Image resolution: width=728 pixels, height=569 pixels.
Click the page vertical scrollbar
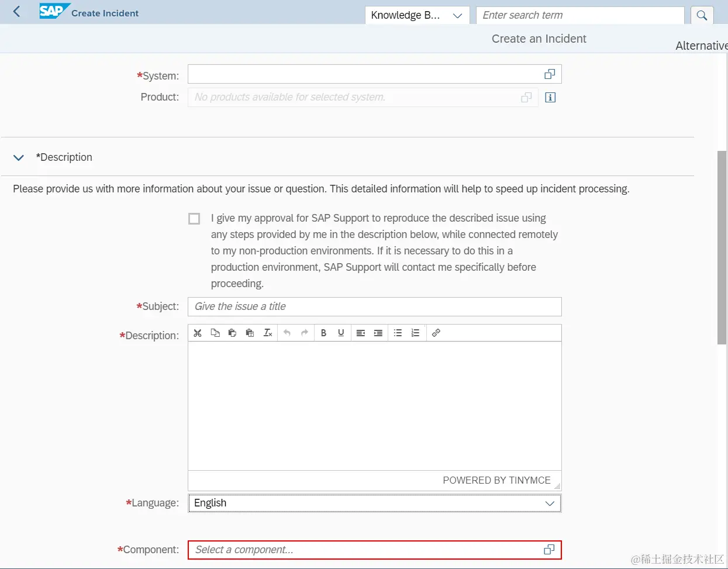(722, 247)
